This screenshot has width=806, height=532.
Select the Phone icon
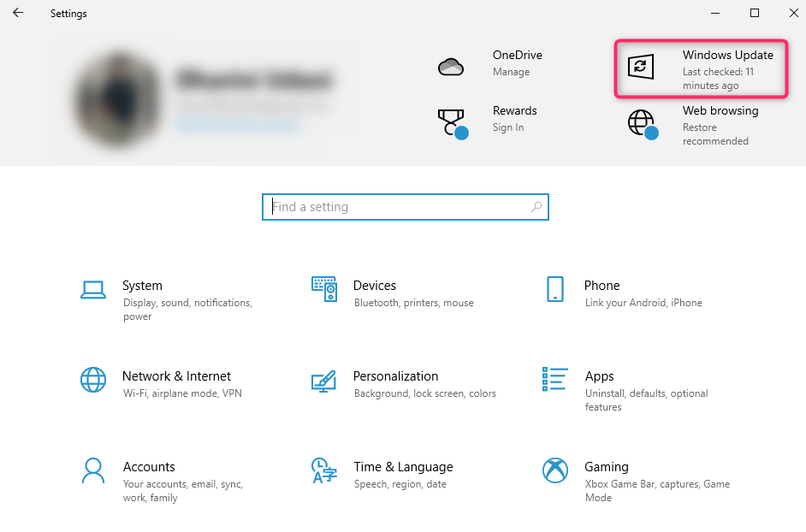(x=555, y=289)
